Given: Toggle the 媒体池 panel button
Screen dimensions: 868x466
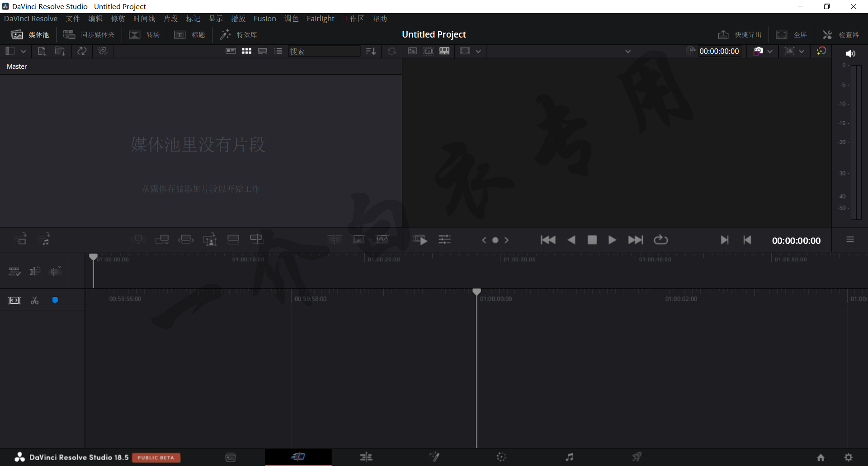Looking at the screenshot, I should click(x=30, y=35).
